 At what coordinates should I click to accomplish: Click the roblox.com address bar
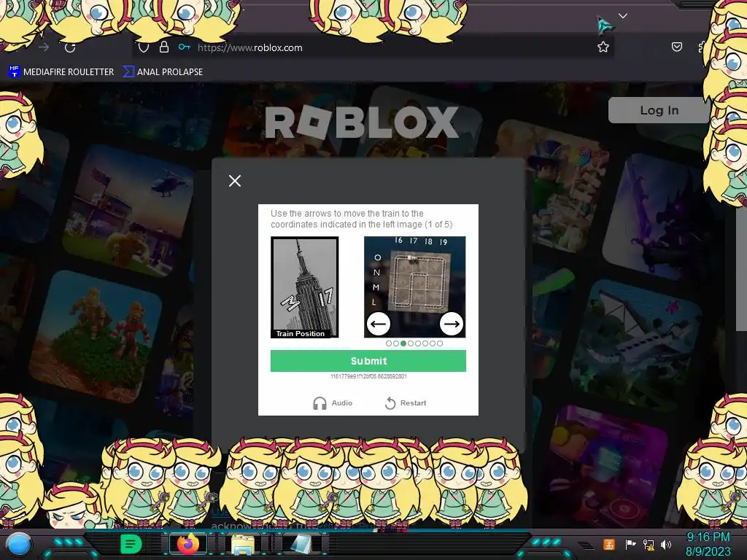pos(371,47)
